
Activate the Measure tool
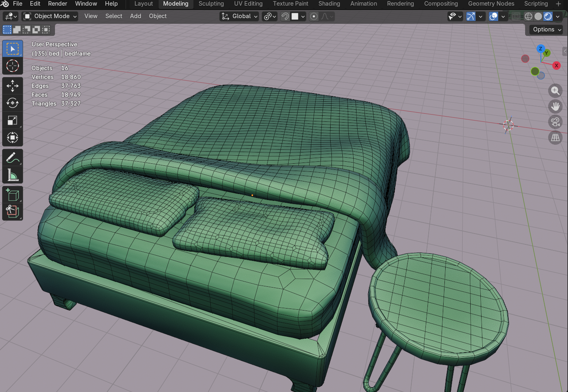12,174
